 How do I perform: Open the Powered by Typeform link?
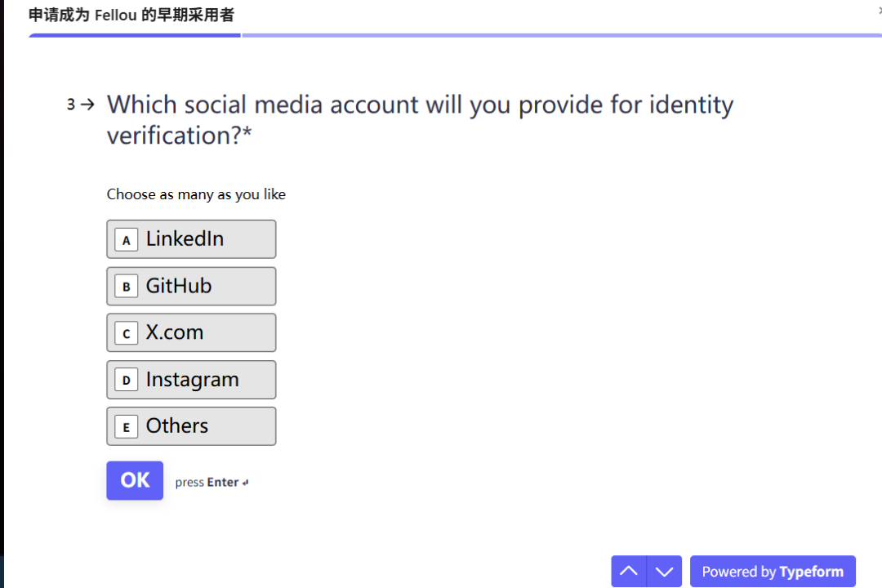(773, 572)
